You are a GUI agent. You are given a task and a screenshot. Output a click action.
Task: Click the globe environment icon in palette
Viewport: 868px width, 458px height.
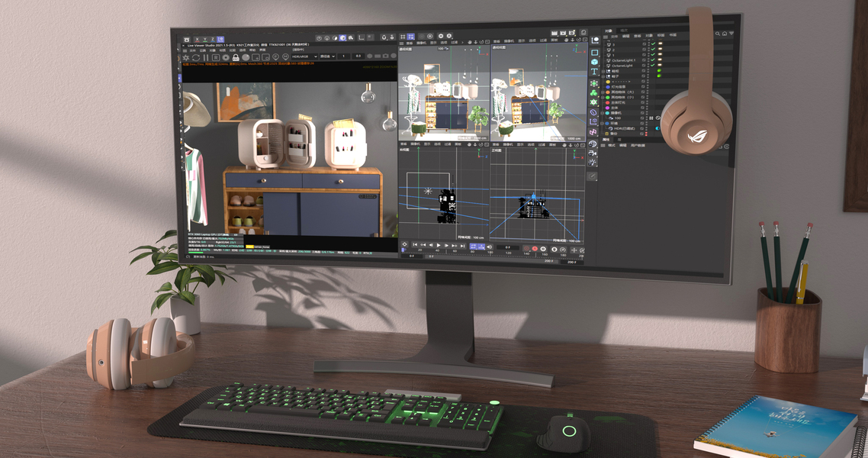pyautogui.click(x=593, y=144)
